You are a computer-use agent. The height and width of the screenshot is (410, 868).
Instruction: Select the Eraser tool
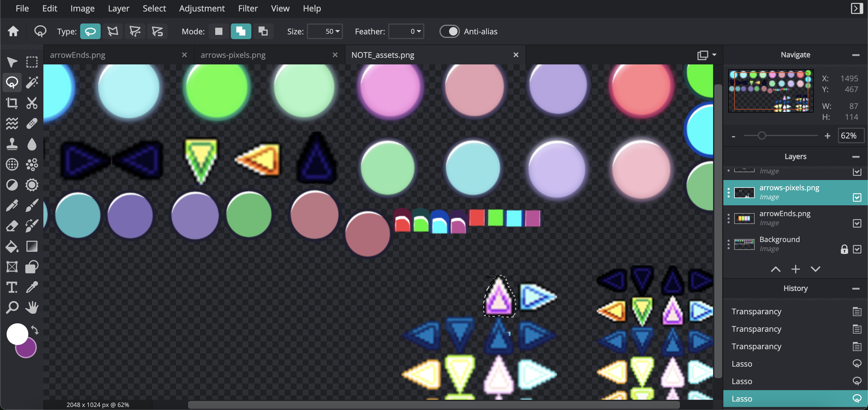(x=12, y=226)
